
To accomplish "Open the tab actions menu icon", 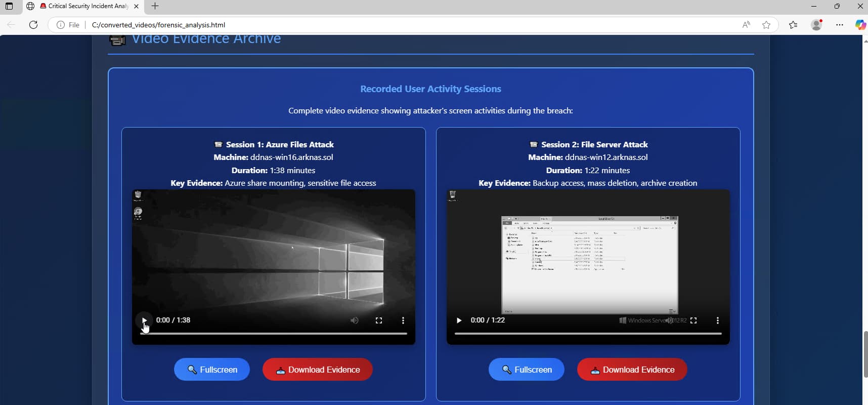I will point(9,6).
